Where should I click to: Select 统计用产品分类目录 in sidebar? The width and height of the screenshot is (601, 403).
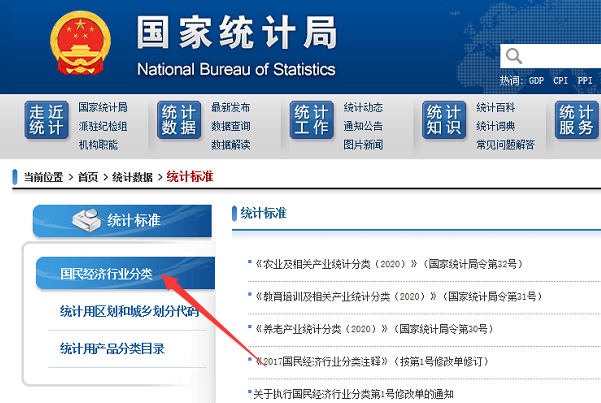click(112, 349)
